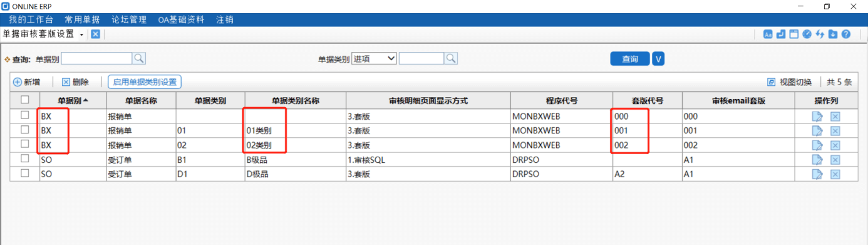Check the SO B级品 row checkbox
Screen dimensions: 868x245
point(24,159)
